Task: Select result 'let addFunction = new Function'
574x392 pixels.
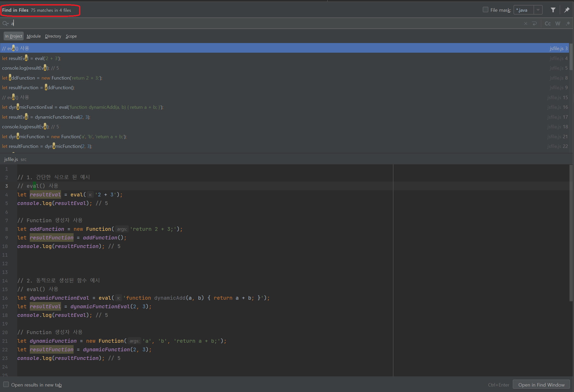Action: [284, 78]
